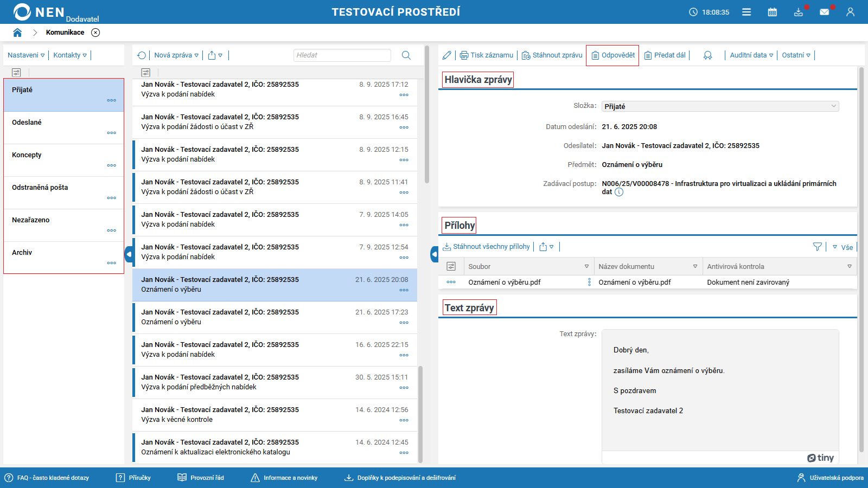
Task: Open Příručky link in footer
Action: 133,478
